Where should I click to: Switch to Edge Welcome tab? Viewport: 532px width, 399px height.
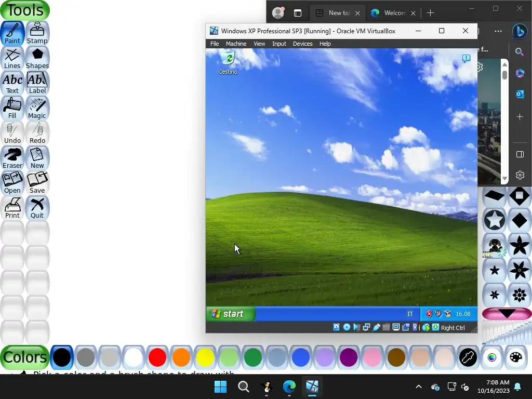click(x=394, y=13)
